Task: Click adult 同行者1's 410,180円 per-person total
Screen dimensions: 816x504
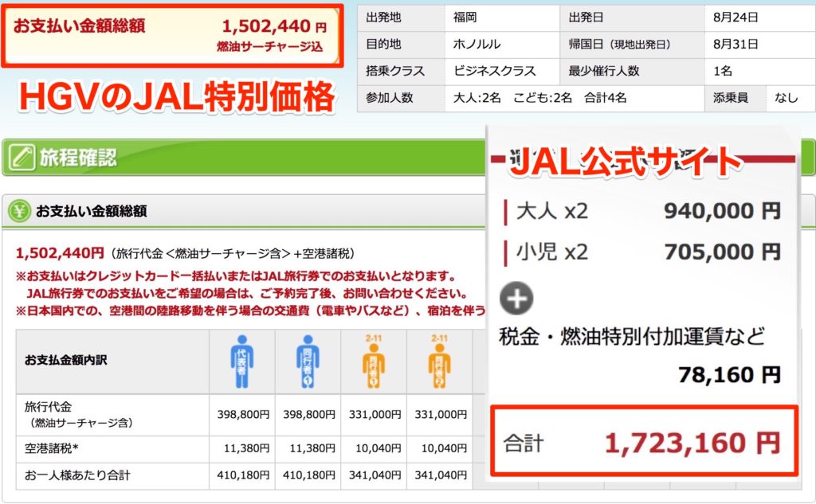Action: click(x=308, y=475)
